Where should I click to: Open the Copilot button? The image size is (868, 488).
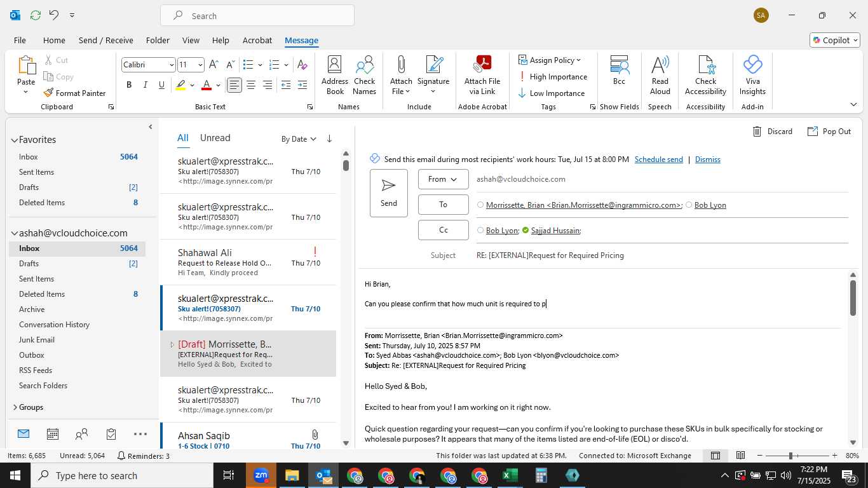[834, 40]
